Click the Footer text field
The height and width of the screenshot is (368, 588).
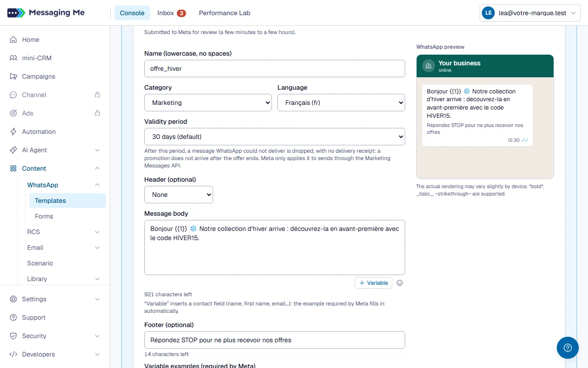[x=275, y=340]
